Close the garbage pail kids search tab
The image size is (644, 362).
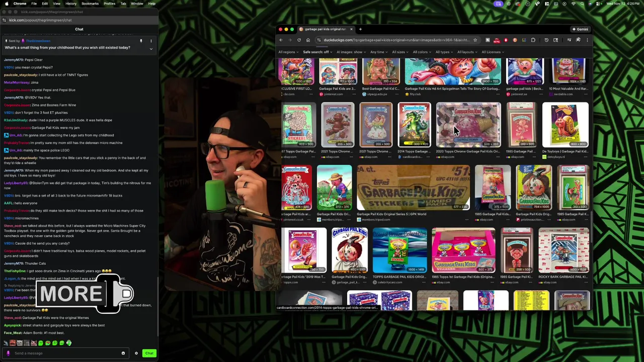tap(351, 29)
